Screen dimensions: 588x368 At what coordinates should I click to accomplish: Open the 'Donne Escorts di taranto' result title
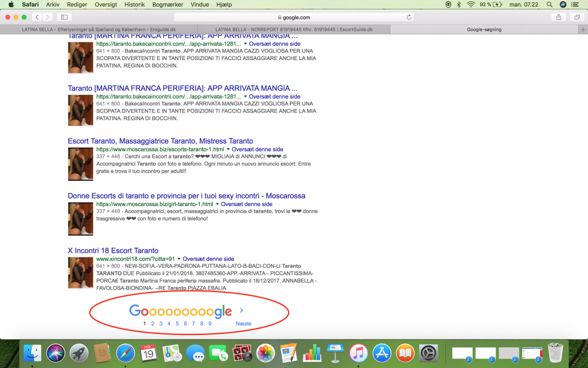(186, 195)
